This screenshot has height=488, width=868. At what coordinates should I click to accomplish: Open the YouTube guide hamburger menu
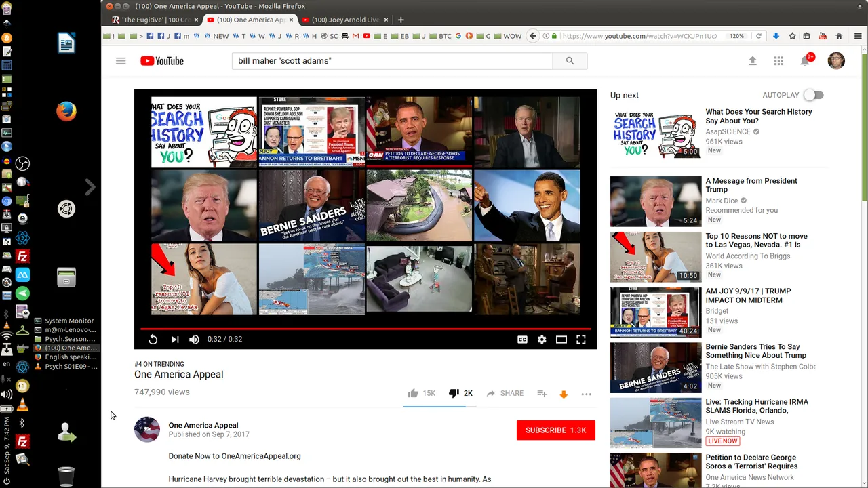click(121, 61)
